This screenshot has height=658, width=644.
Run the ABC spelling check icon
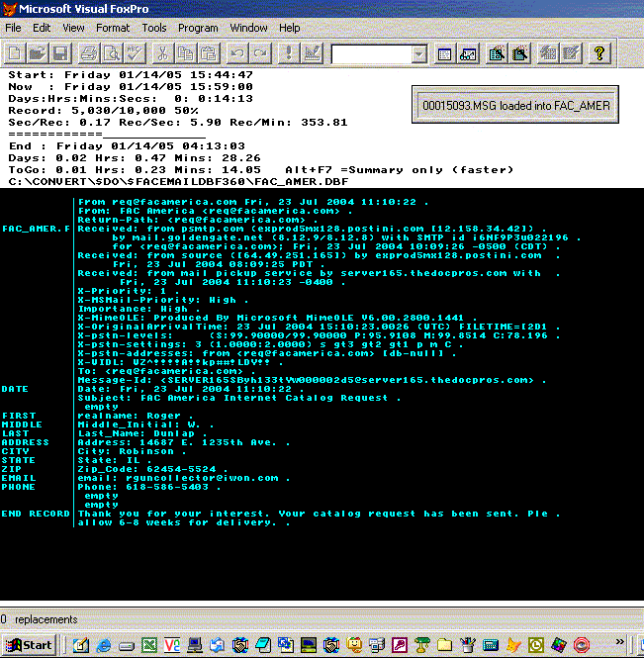[x=135, y=53]
